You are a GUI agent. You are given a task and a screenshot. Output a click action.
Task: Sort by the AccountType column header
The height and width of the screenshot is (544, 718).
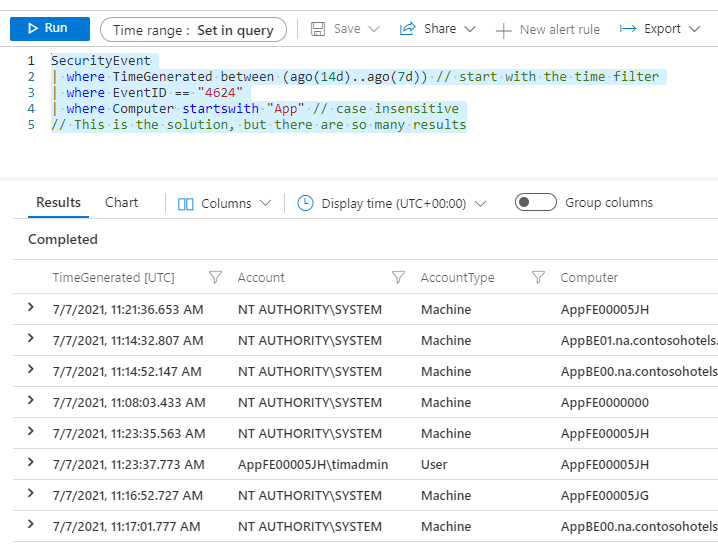click(457, 277)
